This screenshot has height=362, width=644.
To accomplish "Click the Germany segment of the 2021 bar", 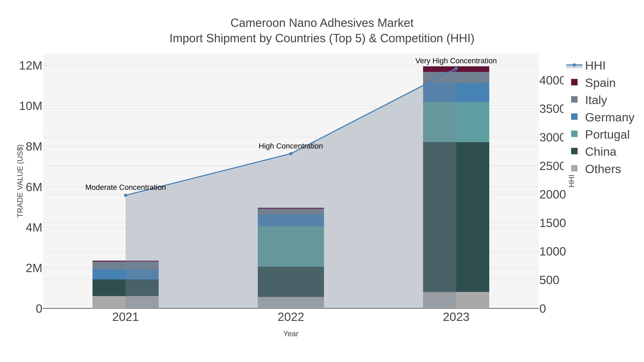I will (126, 275).
